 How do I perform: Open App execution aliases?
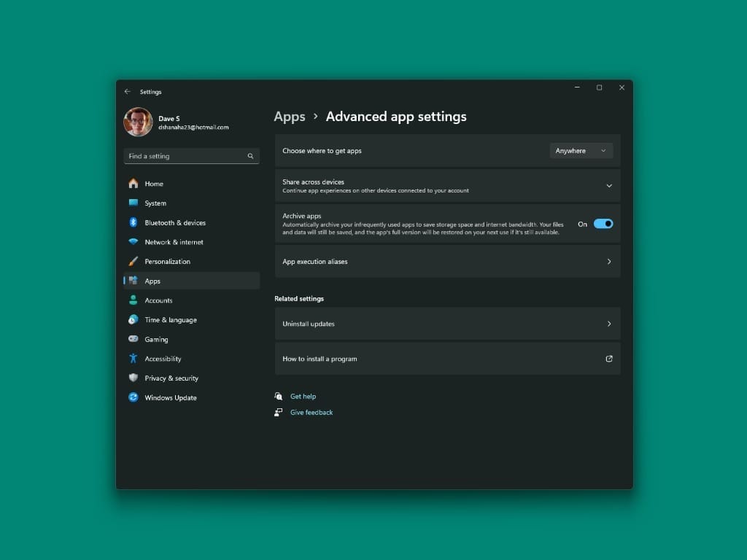click(448, 261)
